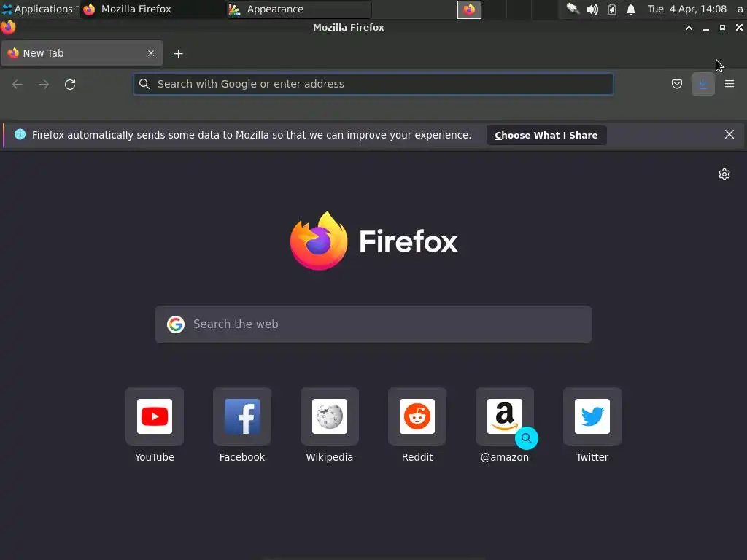Open the @amazon search shortcut tile
This screenshot has height=560, width=747.
click(x=505, y=416)
